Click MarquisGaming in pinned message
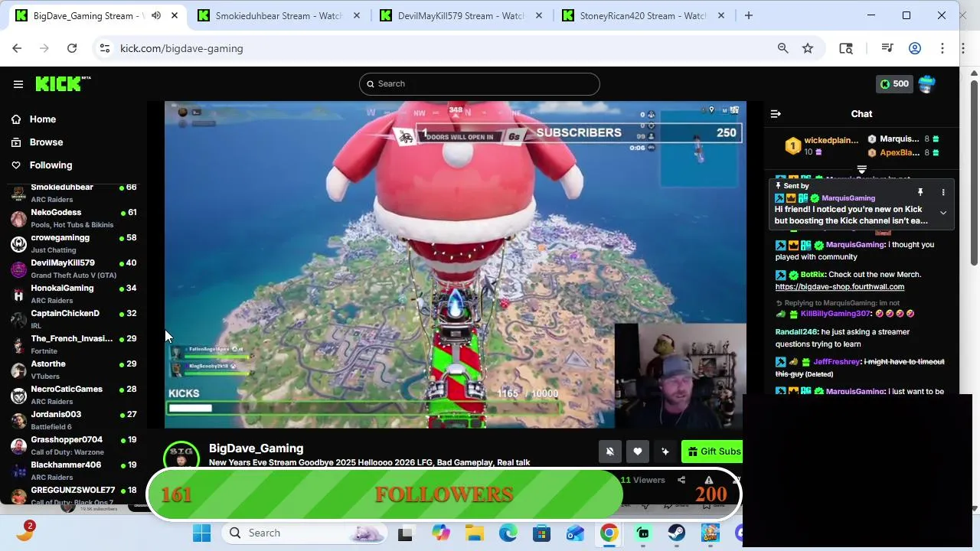Viewport: 980px width, 551px height. point(848,198)
